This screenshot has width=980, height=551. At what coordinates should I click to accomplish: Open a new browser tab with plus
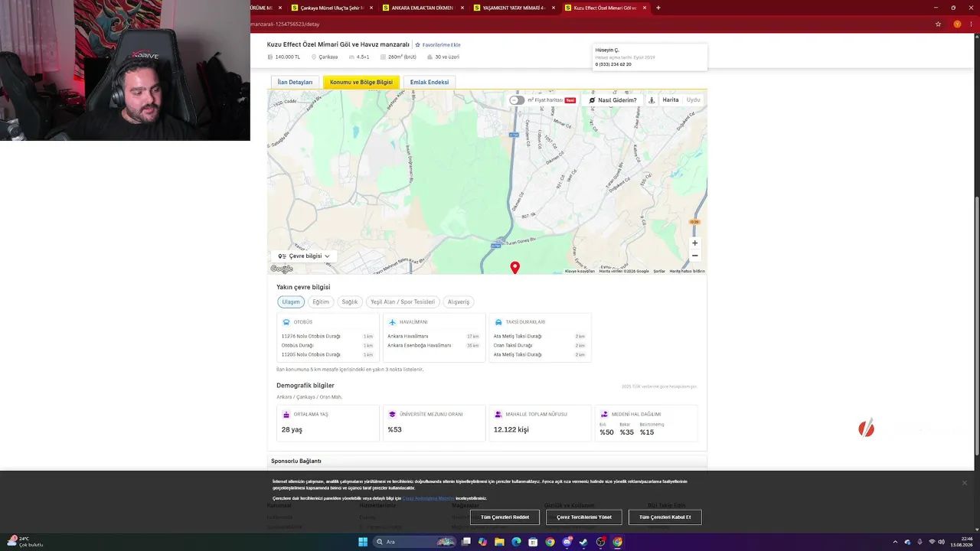658,8
